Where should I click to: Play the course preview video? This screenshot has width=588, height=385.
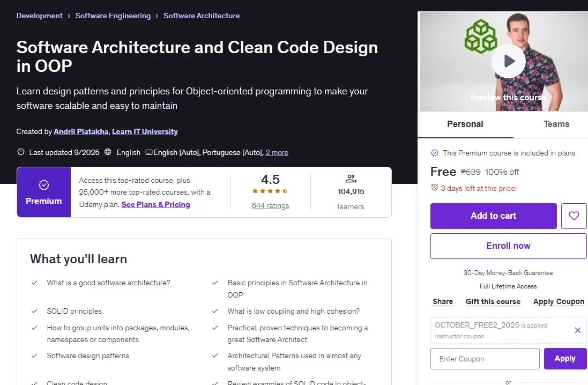(509, 61)
